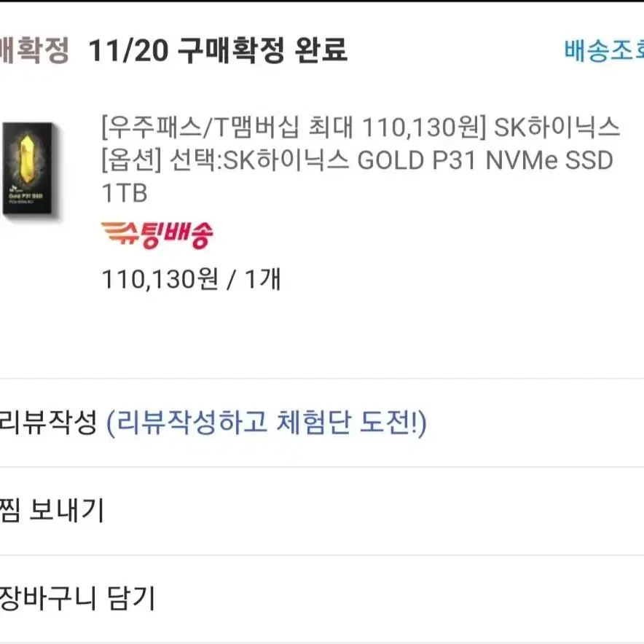644x644 pixels.
Task: Tap the [옵션] 선택 option description line
Action: tap(357, 160)
